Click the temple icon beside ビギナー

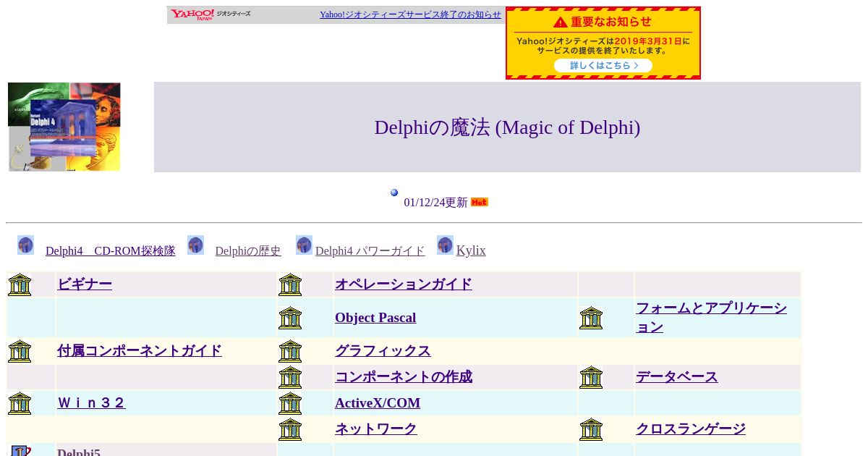pos(20,284)
